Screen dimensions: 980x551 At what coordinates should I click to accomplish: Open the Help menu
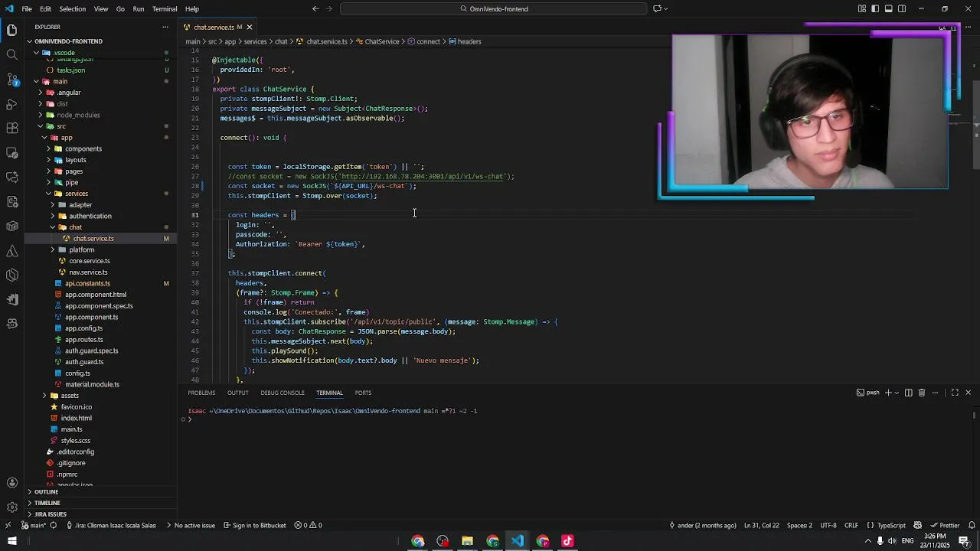(x=192, y=8)
